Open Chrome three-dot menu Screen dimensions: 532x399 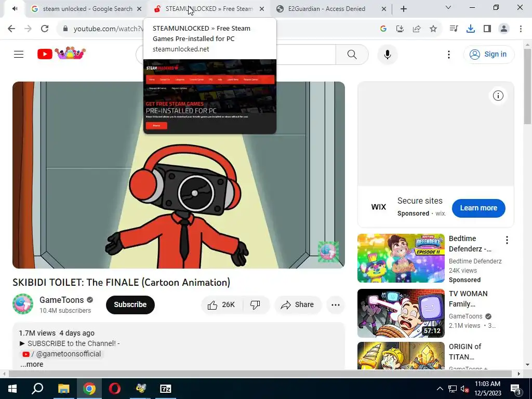(521, 29)
